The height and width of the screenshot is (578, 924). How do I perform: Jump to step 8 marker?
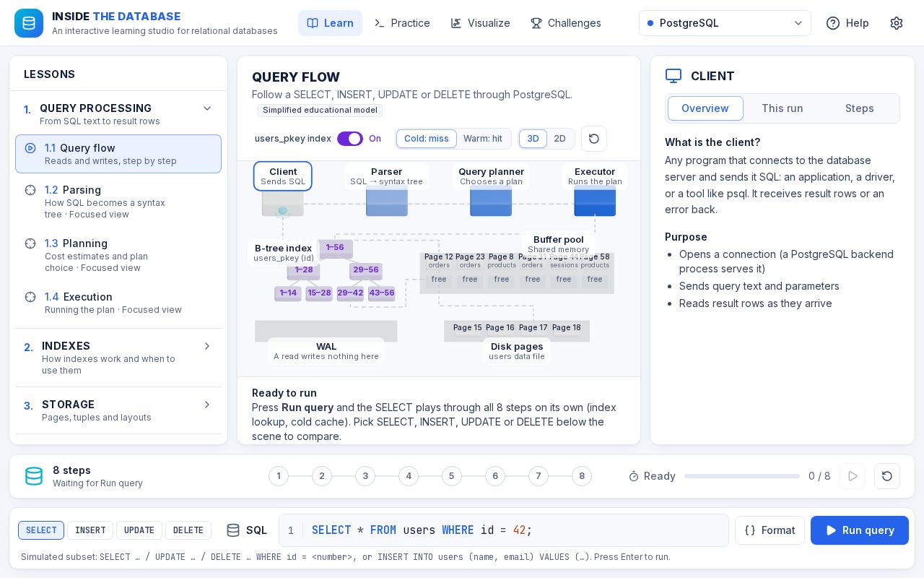coord(582,476)
